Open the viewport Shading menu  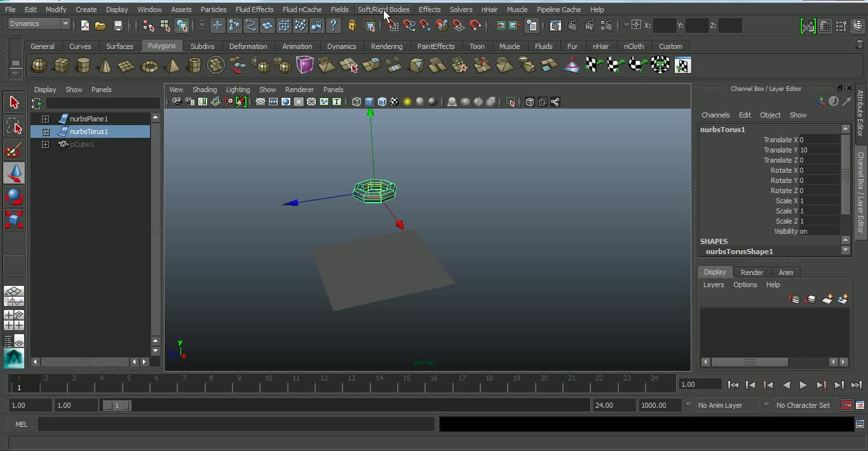(205, 90)
